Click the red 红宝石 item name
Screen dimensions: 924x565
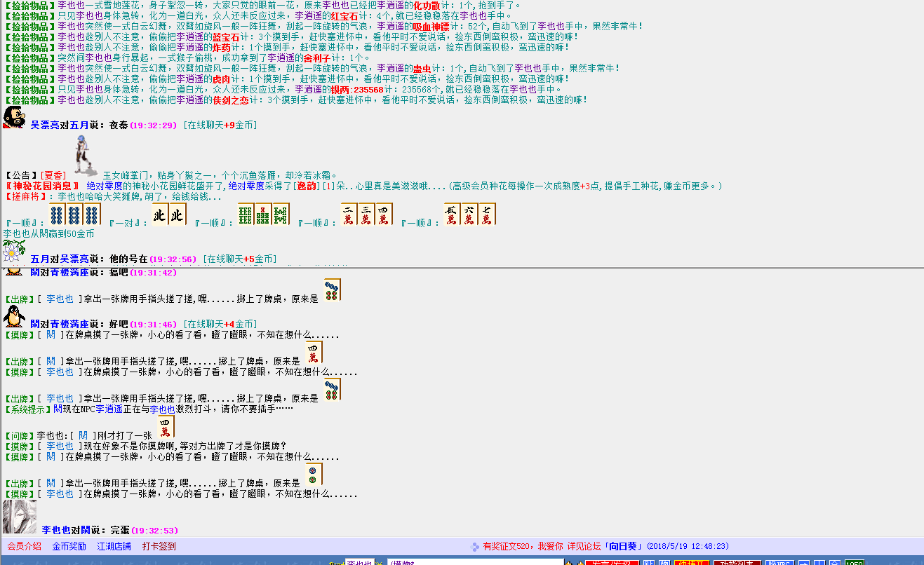pos(345,15)
